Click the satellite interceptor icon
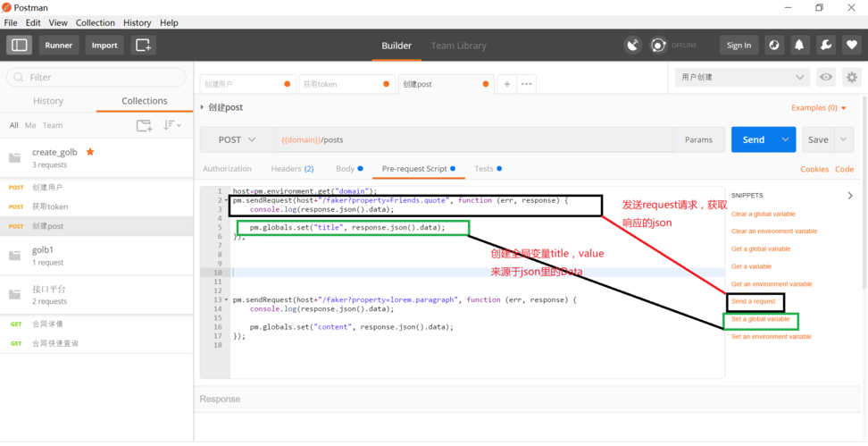 click(633, 46)
